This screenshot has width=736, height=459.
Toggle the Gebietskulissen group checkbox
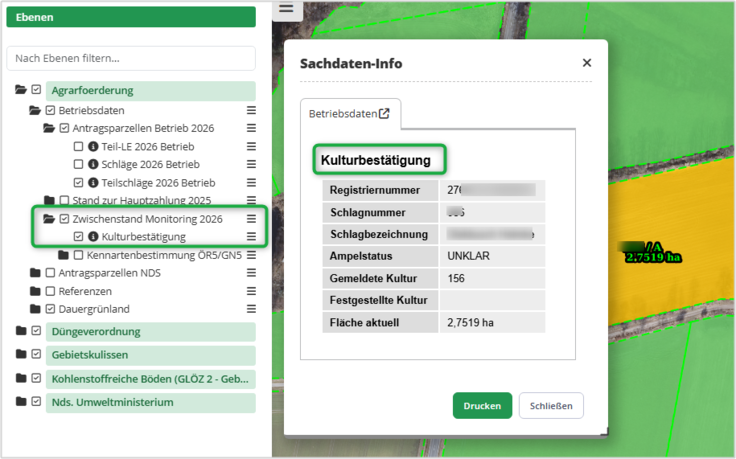pos(36,354)
